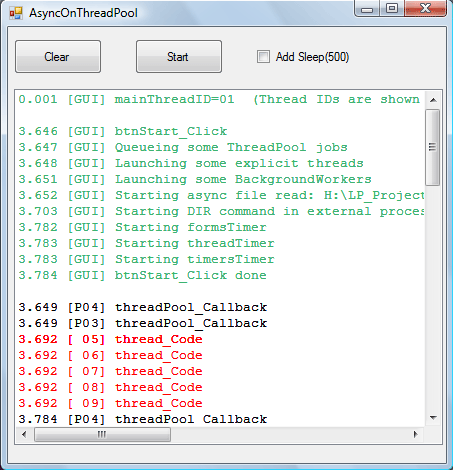Click the red '[ 07] thread_Code' line
453x470 pixels.
tap(110, 371)
